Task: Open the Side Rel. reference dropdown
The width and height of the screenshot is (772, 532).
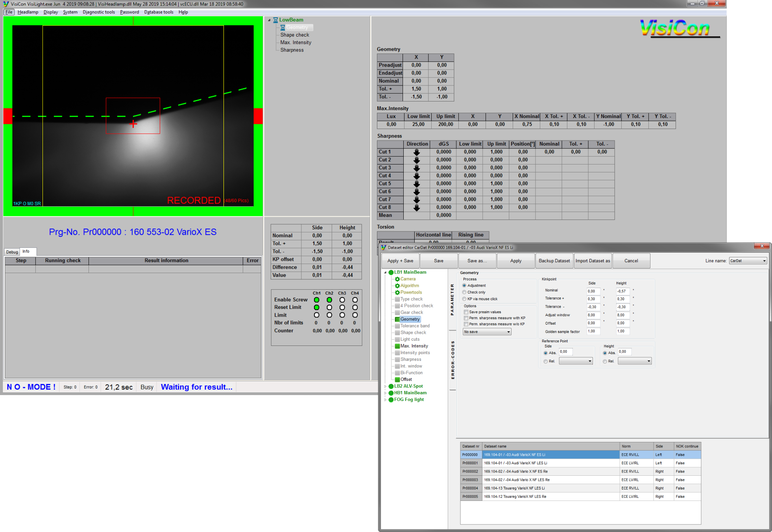Action: (x=576, y=361)
